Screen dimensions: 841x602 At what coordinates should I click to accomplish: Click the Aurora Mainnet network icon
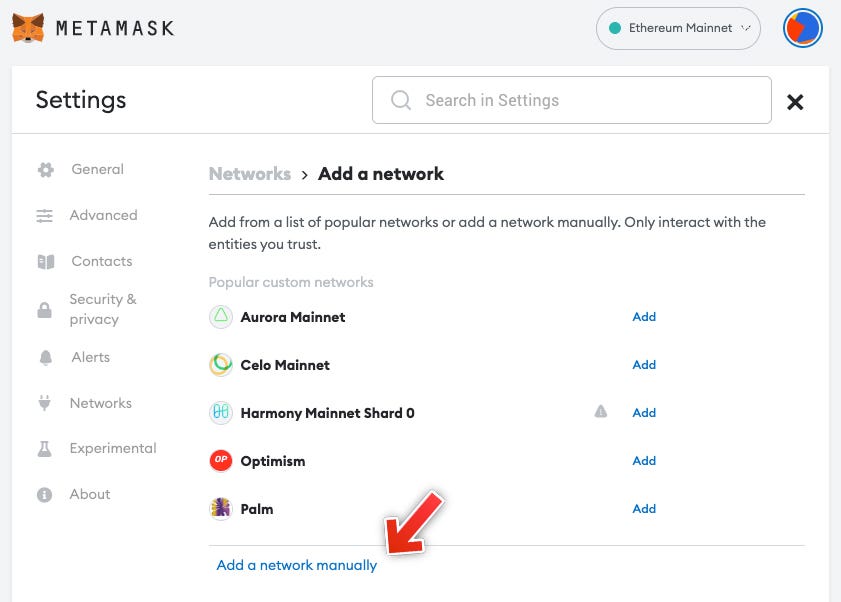pos(220,317)
